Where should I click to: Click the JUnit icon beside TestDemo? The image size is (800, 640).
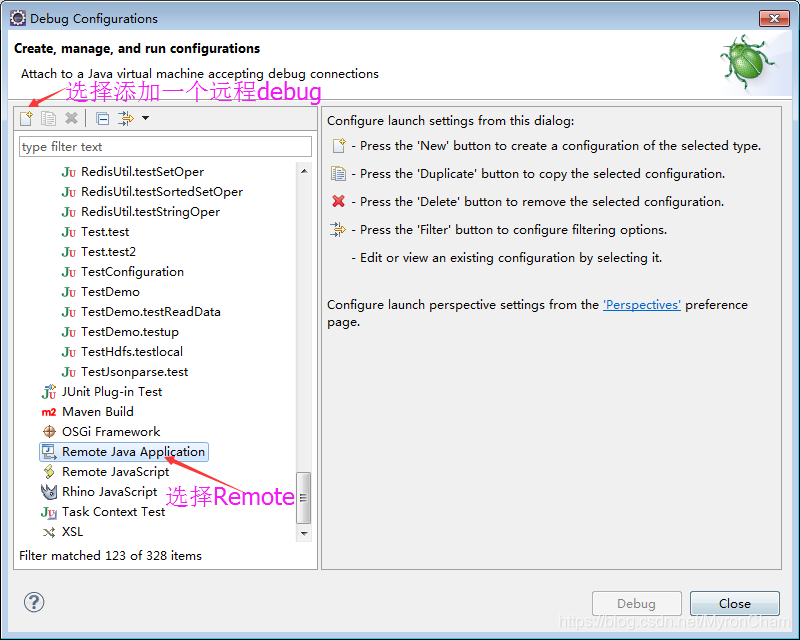69,292
